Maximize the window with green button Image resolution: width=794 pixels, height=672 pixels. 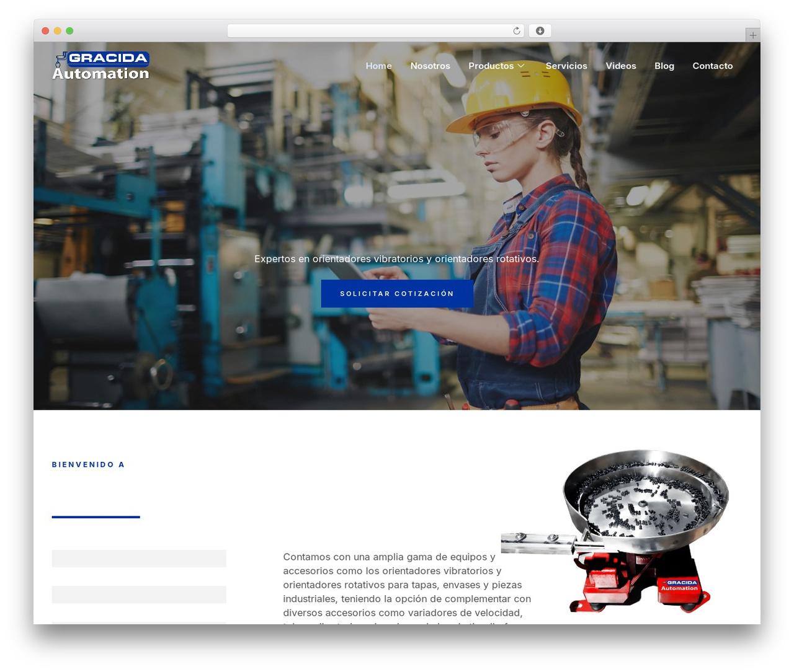pos(69,31)
